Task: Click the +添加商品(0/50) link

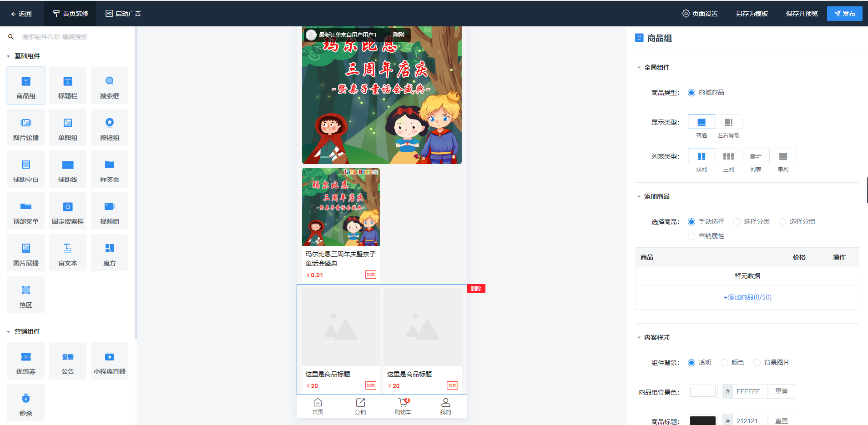Action: 747,297
